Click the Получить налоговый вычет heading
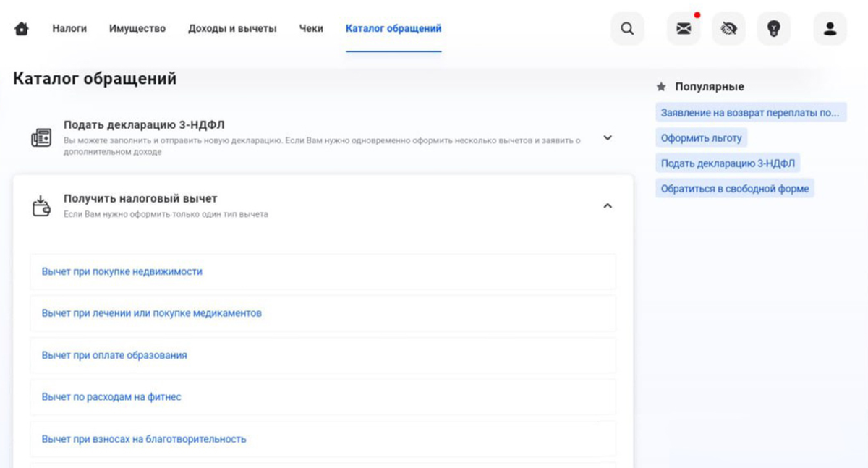The image size is (868, 468). 140,198
